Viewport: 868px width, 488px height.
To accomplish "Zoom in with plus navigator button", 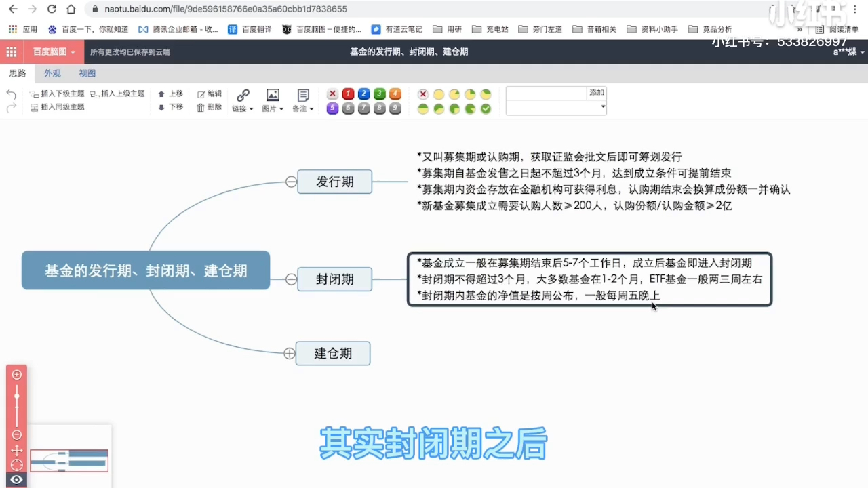I will 17,375.
